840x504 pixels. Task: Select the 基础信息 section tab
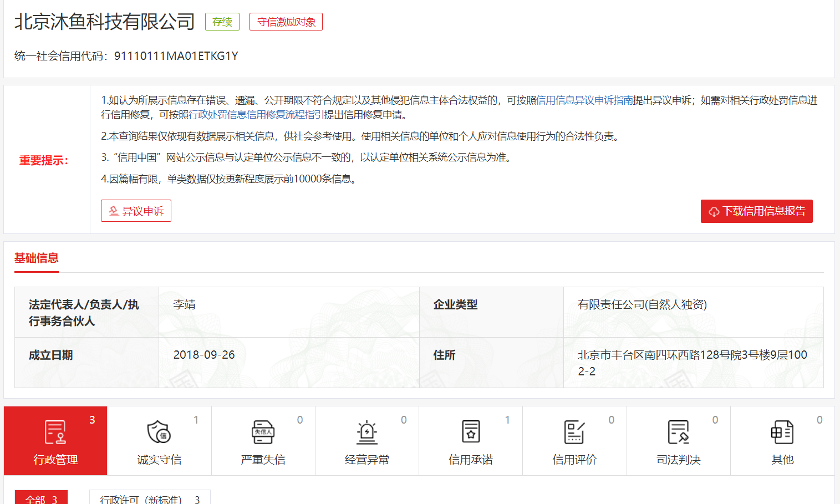pos(37,258)
